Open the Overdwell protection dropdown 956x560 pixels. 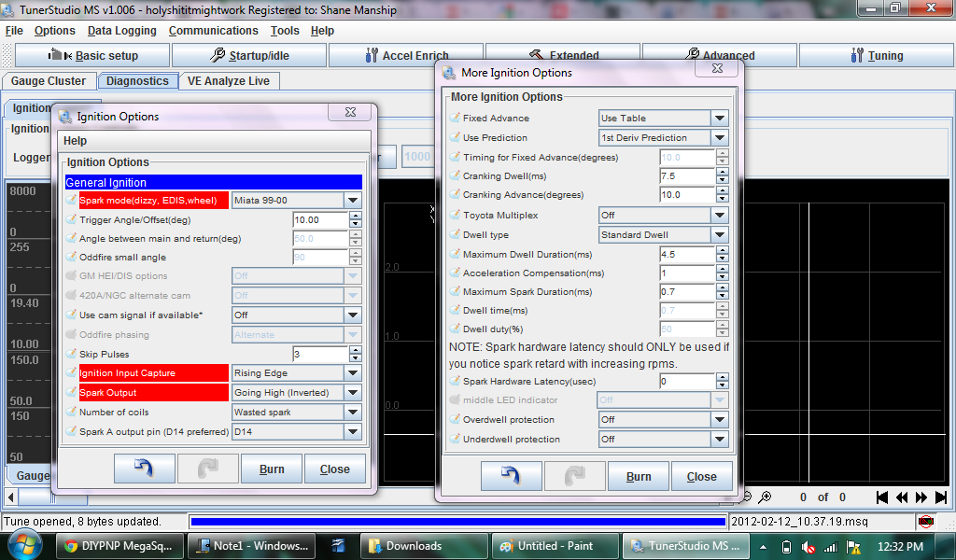pyautogui.click(x=720, y=419)
